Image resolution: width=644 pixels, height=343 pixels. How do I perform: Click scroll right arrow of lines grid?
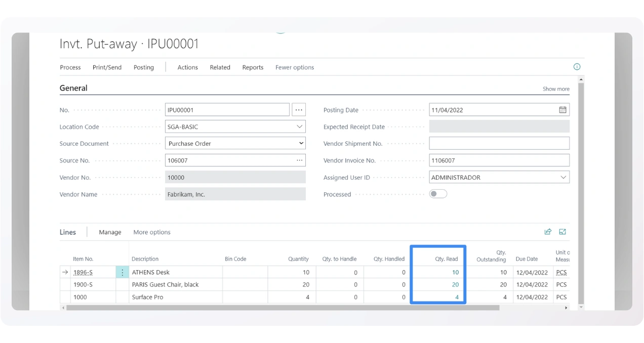[x=566, y=308]
